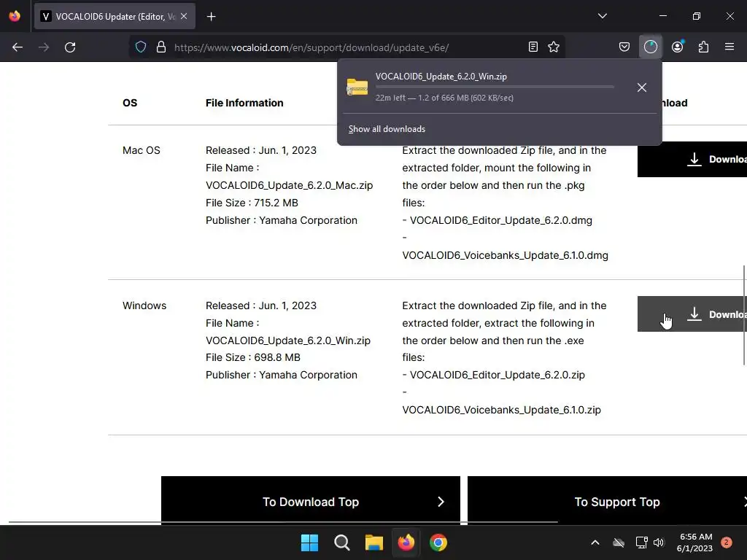Click the address bar URL
The width and height of the screenshot is (747, 560).
coord(311,47)
